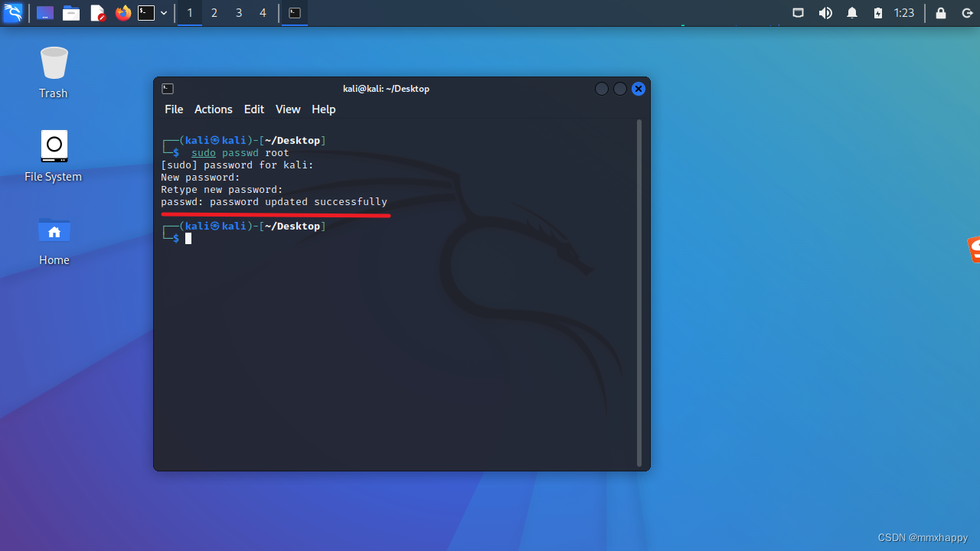Minimize the terminal window
Image resolution: width=980 pixels, height=551 pixels.
602,89
